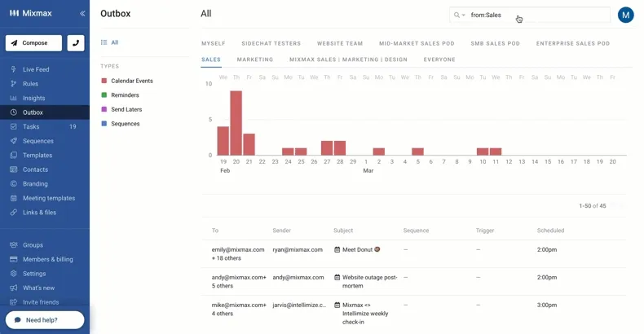Image resolution: width=644 pixels, height=334 pixels.
Task: Open the Meet Donut calendar event row
Action: (413, 254)
